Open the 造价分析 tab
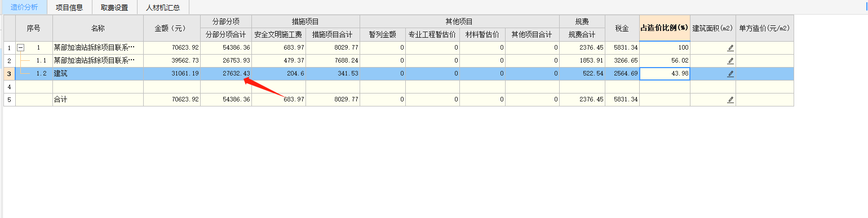This screenshot has width=868, height=218. pos(24,7)
